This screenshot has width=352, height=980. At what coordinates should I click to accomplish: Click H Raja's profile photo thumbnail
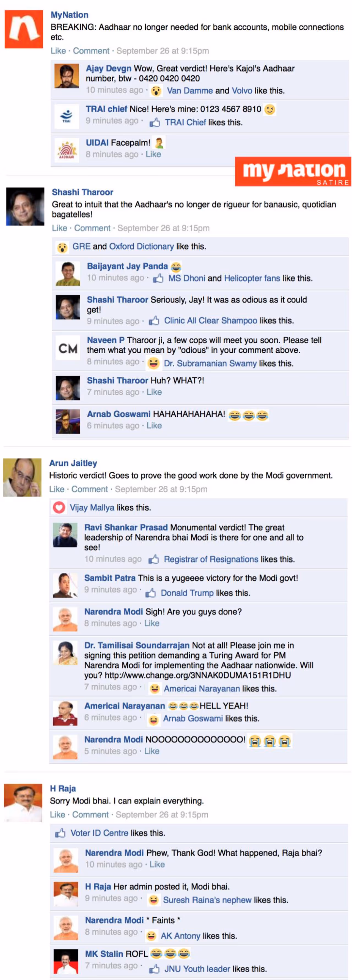point(23,803)
